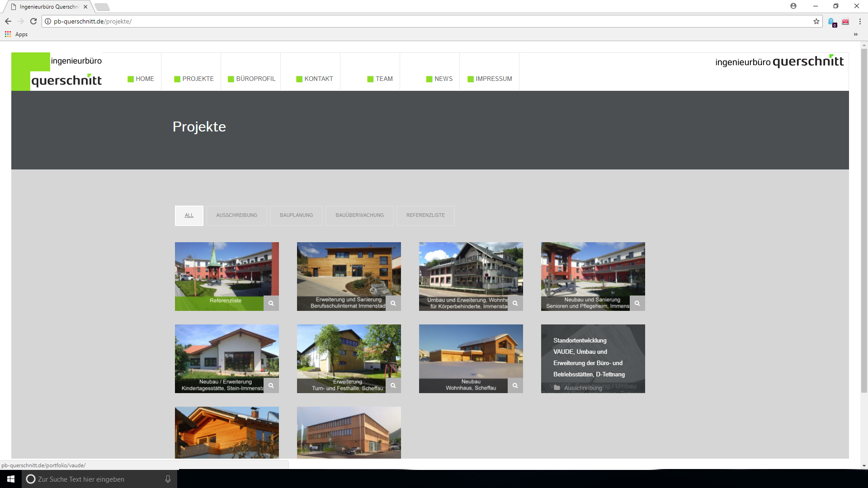868x488 pixels.
Task: Open the Chrome three-dot menu
Action: point(860,21)
